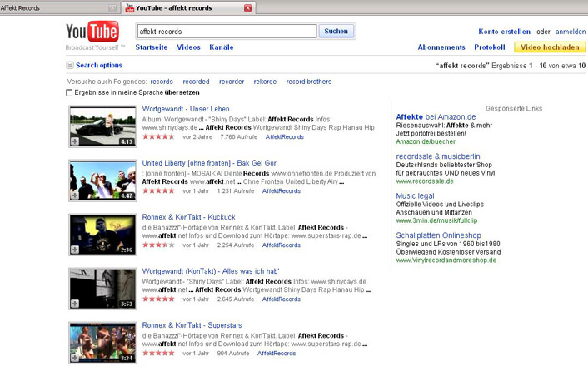Close the YouTube - affekt records tab
This screenshot has height=371, width=588.
pos(248,7)
